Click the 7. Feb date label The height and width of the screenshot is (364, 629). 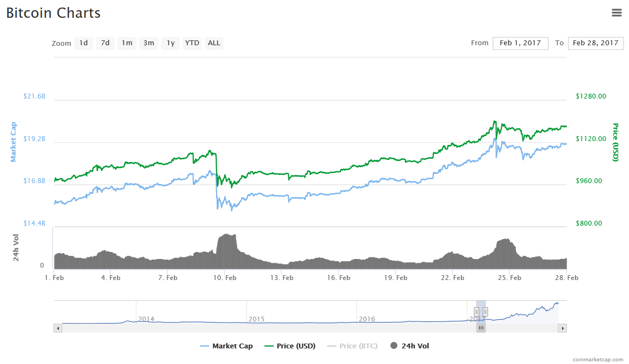point(168,278)
